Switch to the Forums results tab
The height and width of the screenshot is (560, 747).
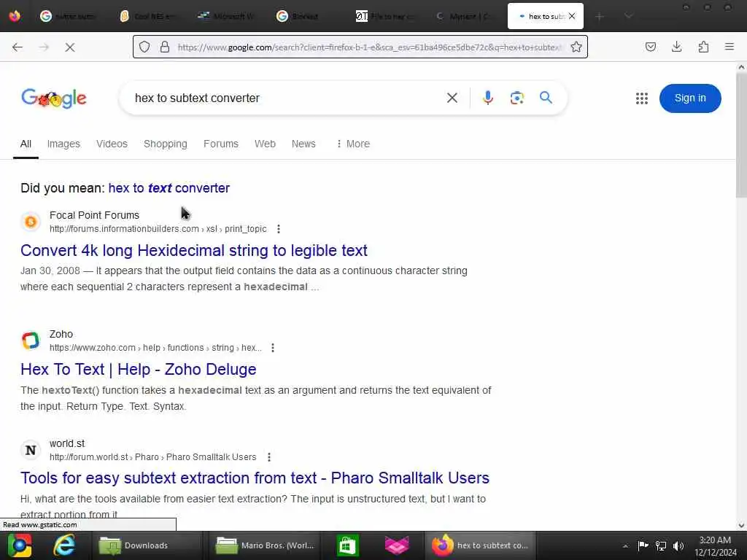point(220,144)
